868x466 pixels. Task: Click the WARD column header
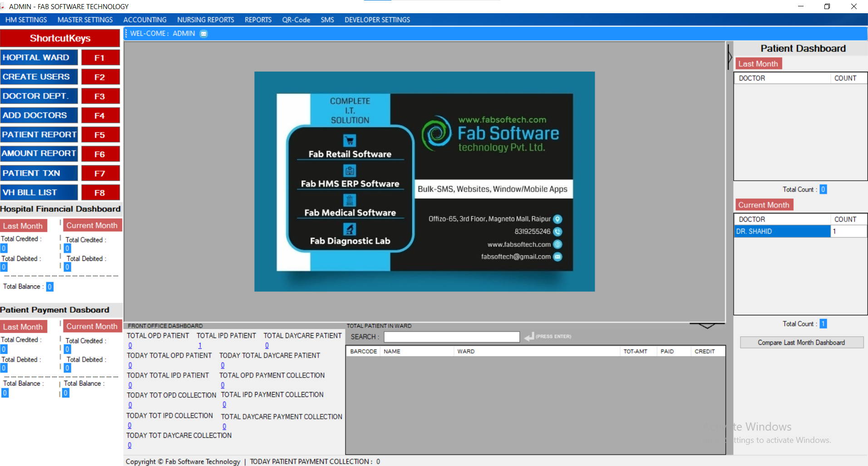click(537, 352)
